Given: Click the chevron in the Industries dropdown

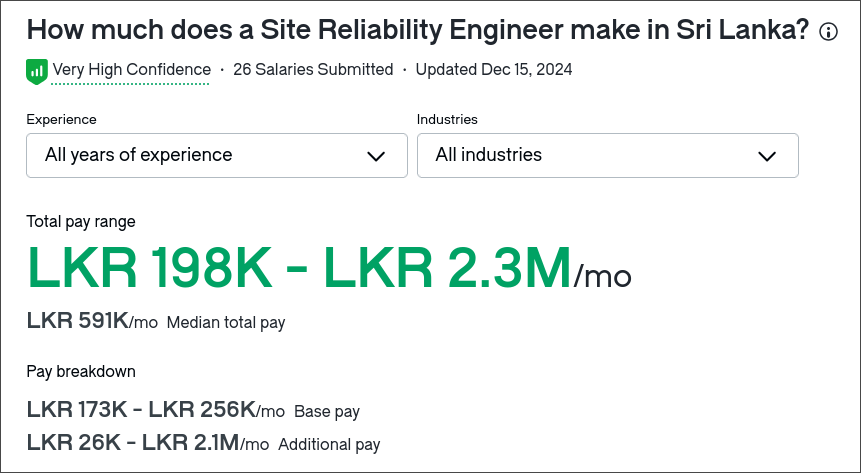Looking at the screenshot, I should (767, 157).
